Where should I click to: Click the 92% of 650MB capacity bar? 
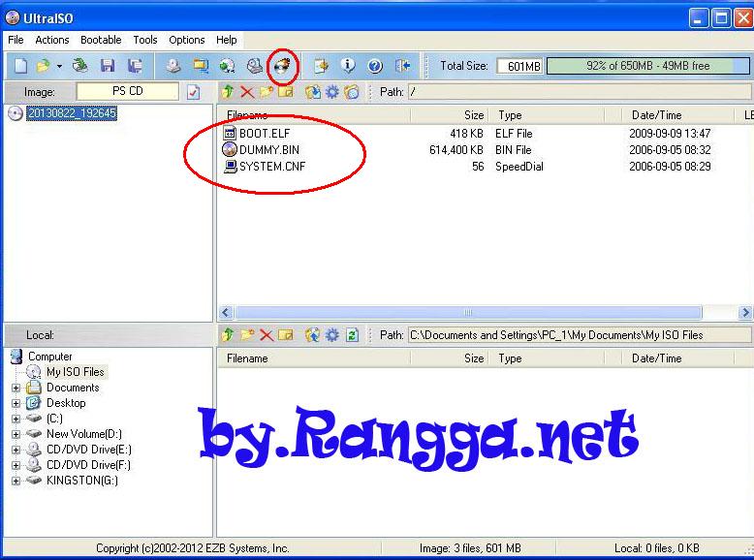pyautogui.click(x=647, y=66)
